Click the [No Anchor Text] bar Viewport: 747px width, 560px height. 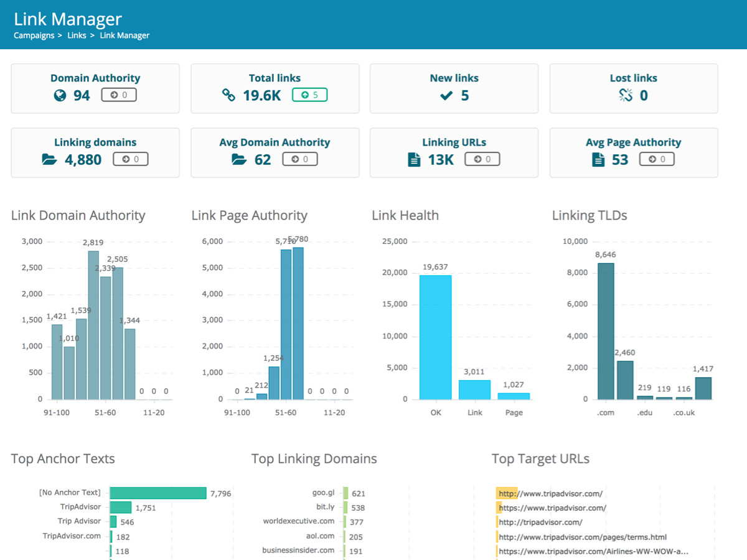pos(158,493)
